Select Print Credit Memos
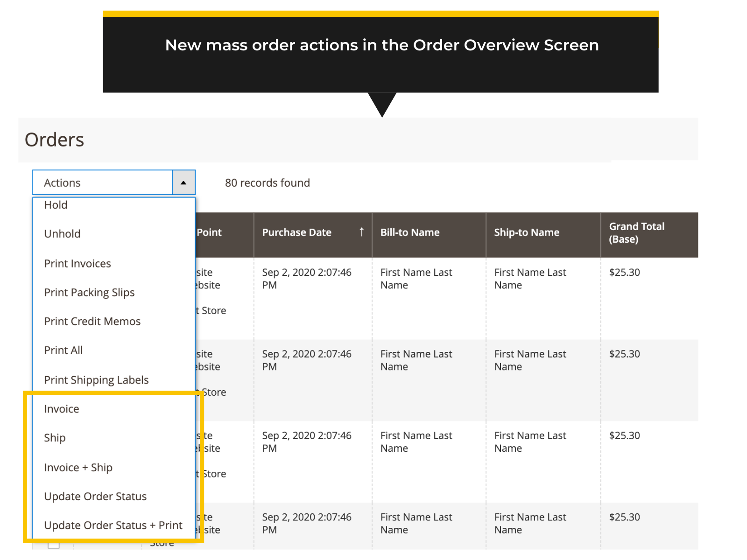Viewport: 747px width, 560px height. click(x=92, y=321)
